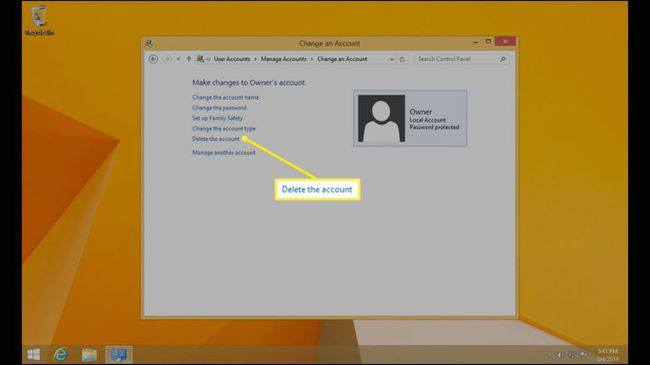Image resolution: width=650 pixels, height=365 pixels.
Task: Click breadcrumb arrow after Manage Accounts
Action: 312,59
